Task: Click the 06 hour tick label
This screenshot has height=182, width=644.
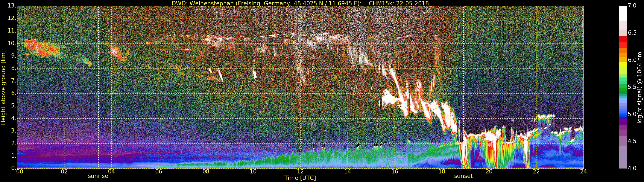Action: [158, 171]
